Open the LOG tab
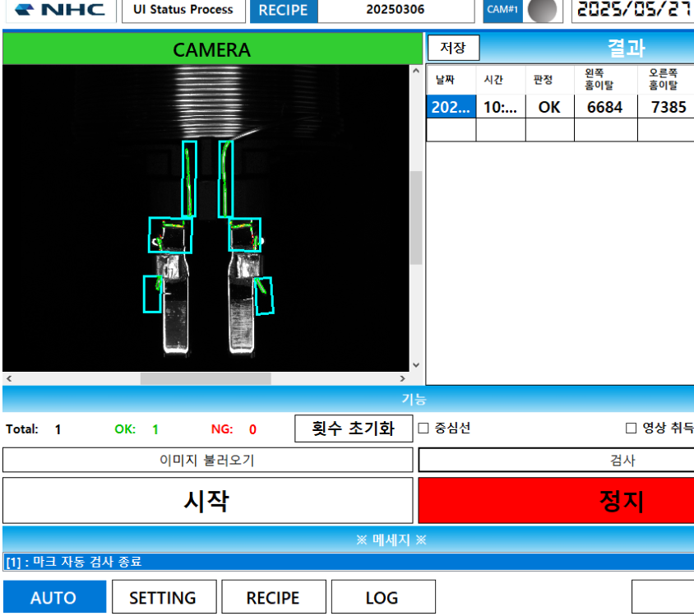This screenshot has height=616, width=694. tap(382, 597)
